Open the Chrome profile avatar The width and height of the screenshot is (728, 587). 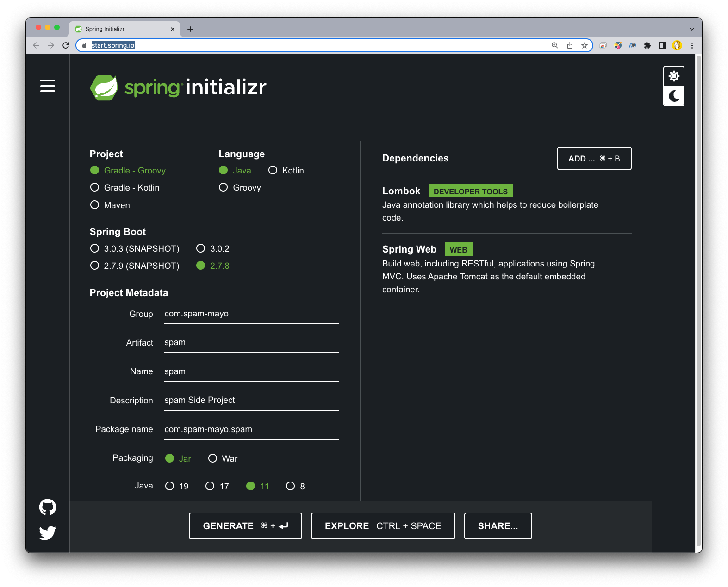coord(677,45)
